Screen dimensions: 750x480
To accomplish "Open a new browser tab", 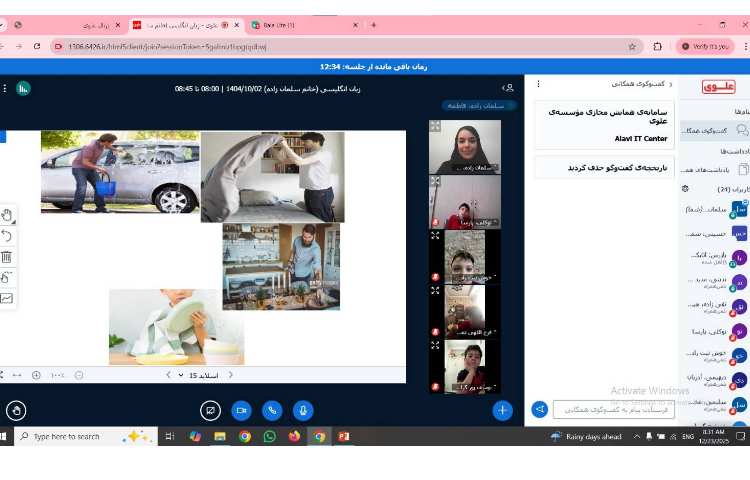I will pos(373,25).
